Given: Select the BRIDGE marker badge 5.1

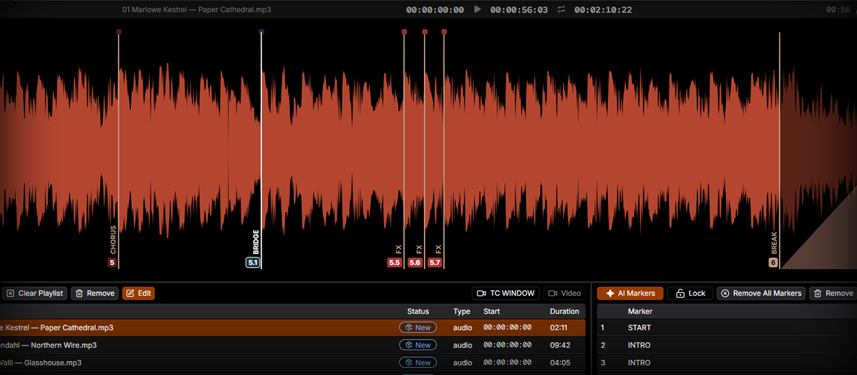Looking at the screenshot, I should coord(253,263).
